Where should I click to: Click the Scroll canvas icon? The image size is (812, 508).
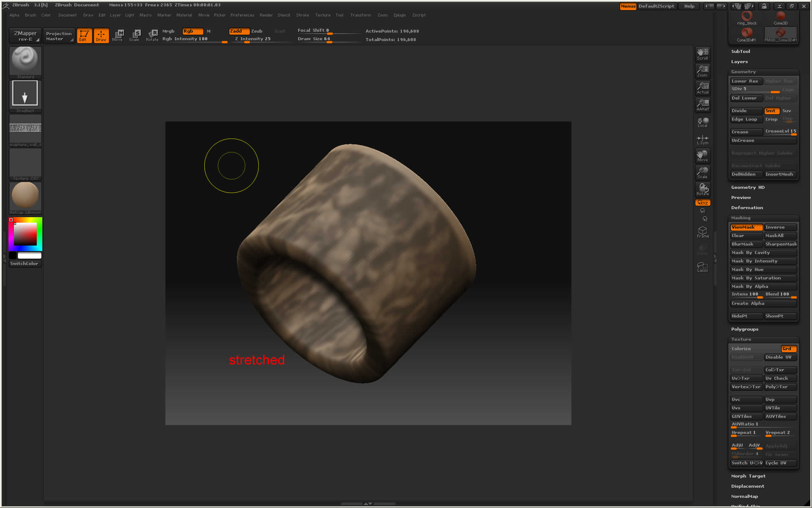702,54
